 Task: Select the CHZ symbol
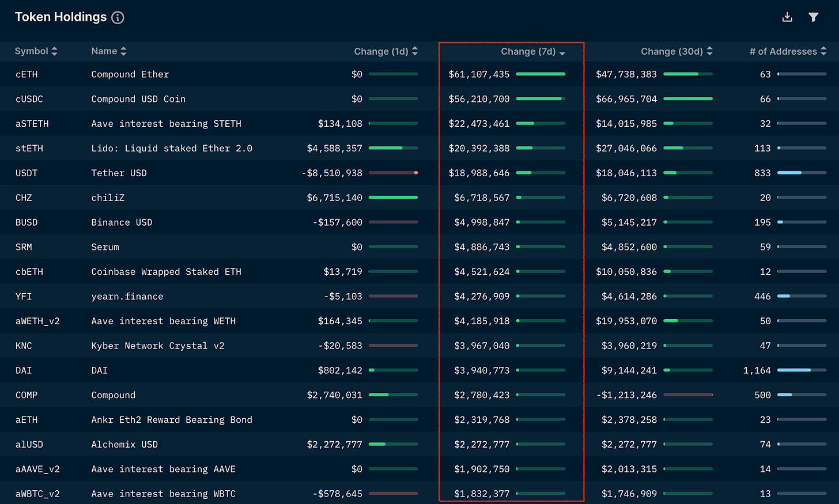24,198
